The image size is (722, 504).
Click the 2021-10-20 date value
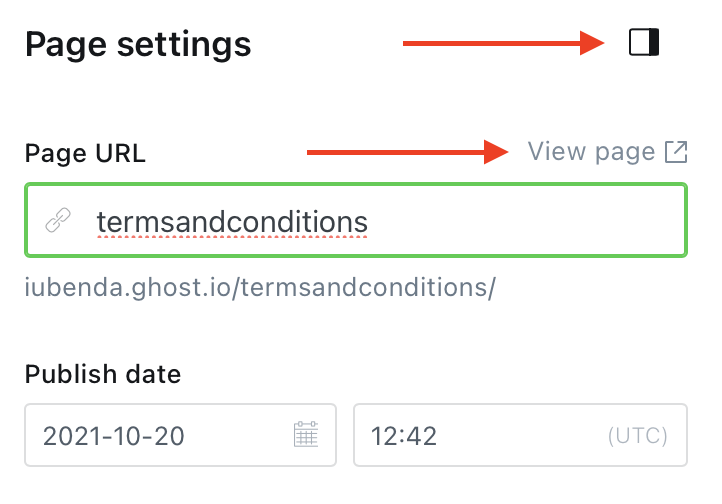(113, 436)
